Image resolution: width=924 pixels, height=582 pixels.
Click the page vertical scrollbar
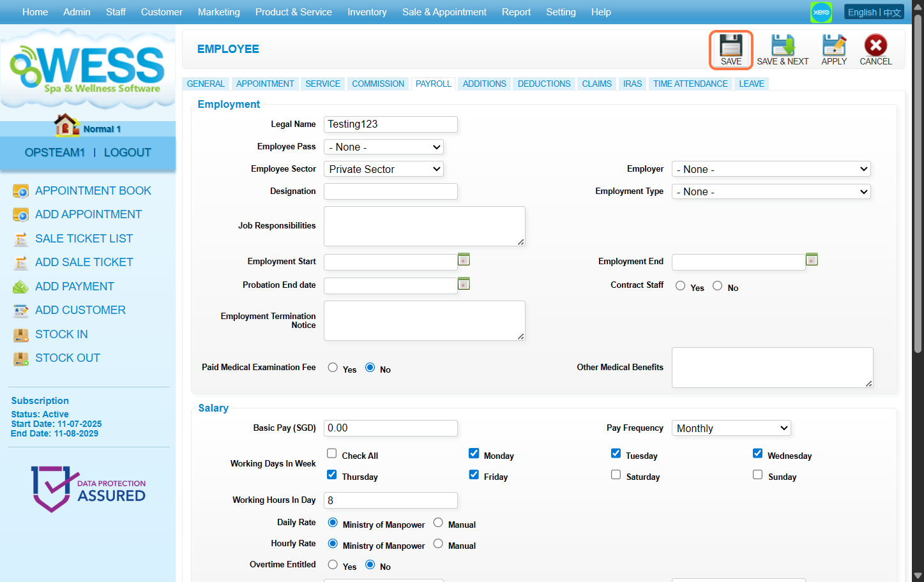(x=918, y=191)
